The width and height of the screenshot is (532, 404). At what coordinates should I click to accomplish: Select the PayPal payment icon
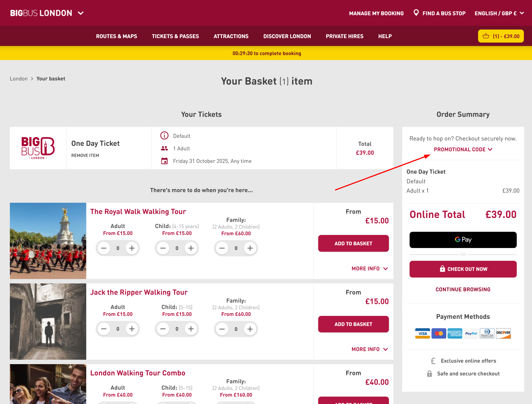pyautogui.click(x=471, y=333)
